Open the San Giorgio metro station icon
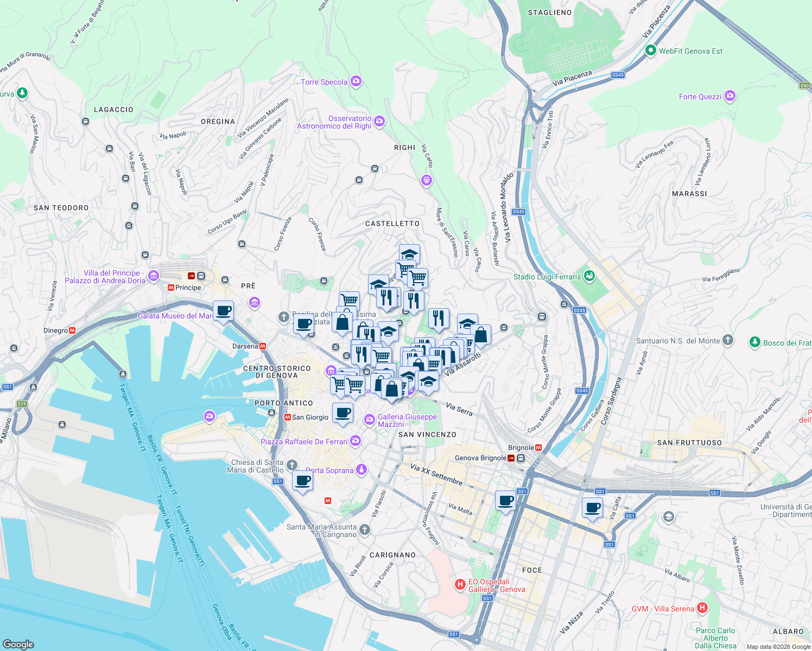The image size is (812, 651). [288, 417]
